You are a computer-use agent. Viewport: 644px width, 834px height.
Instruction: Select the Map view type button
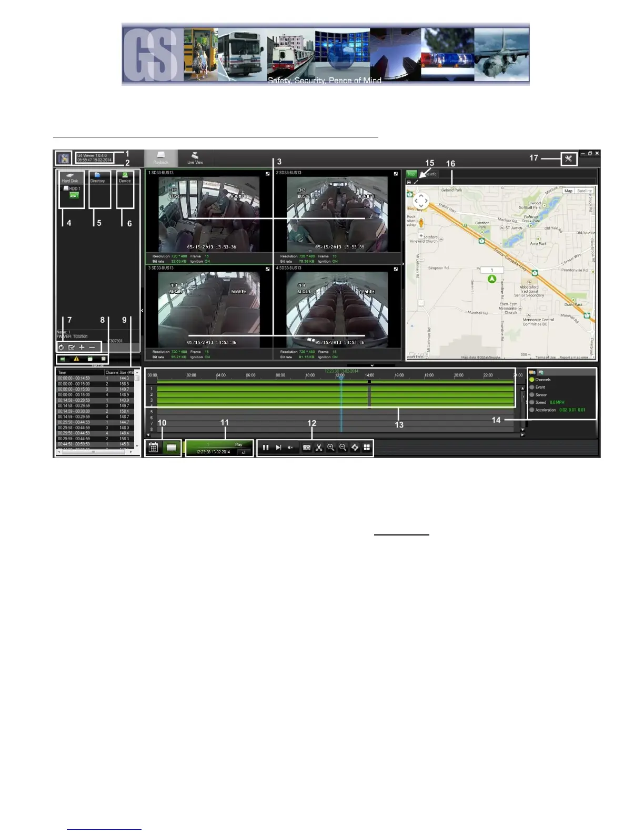pos(568,191)
